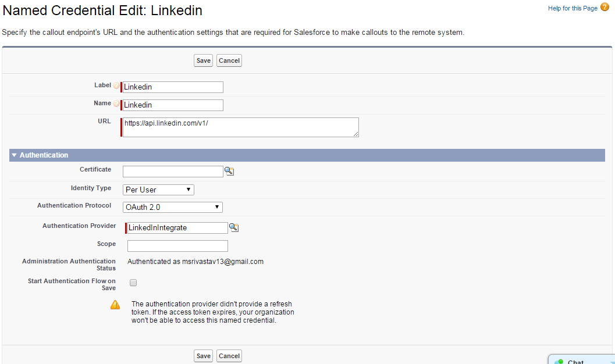
Task: Click the top Save button
Action: (203, 60)
